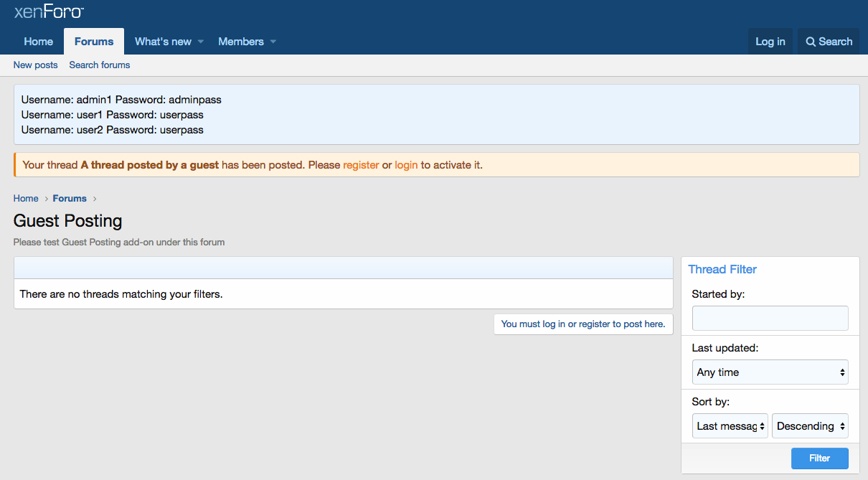Click the register link in the notice
This screenshot has height=480, width=868.
coord(361,165)
